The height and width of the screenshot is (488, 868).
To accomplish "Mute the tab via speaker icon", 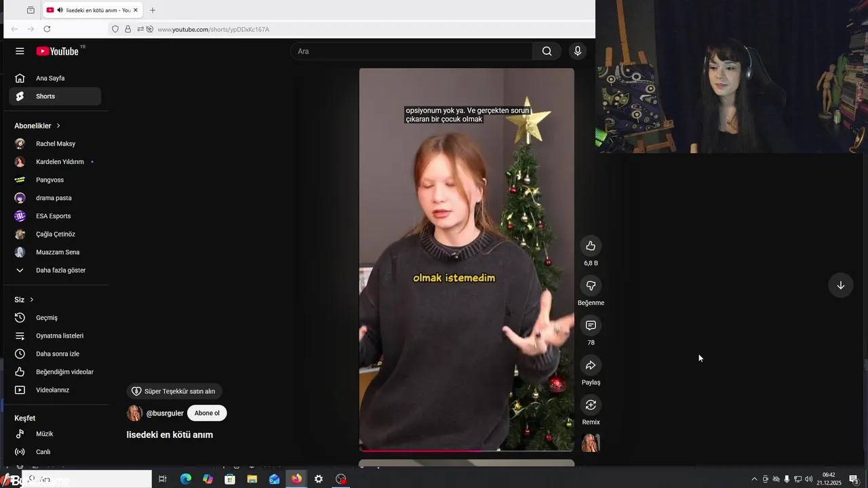I will pyautogui.click(x=60, y=10).
